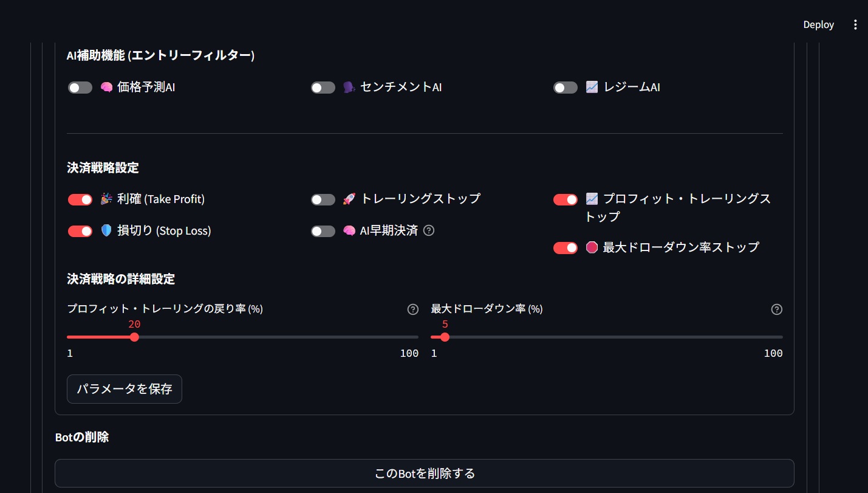This screenshot has width=868, height=493.
Task: Click the 最大ドローダウン率 slider handle
Action: click(x=445, y=337)
